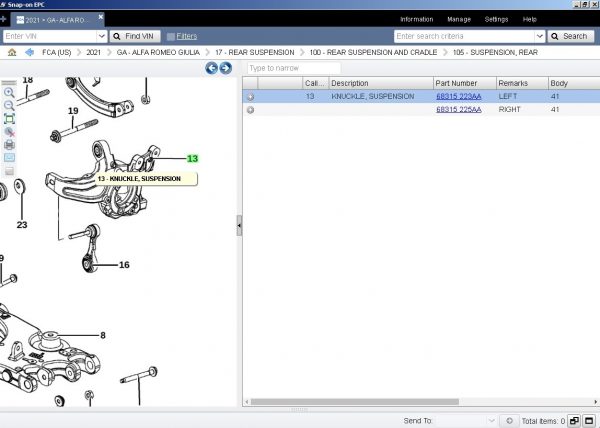This screenshot has height=428, width=600.
Task: Click the magnifier icon on the Find VIN button
Action: (117, 36)
